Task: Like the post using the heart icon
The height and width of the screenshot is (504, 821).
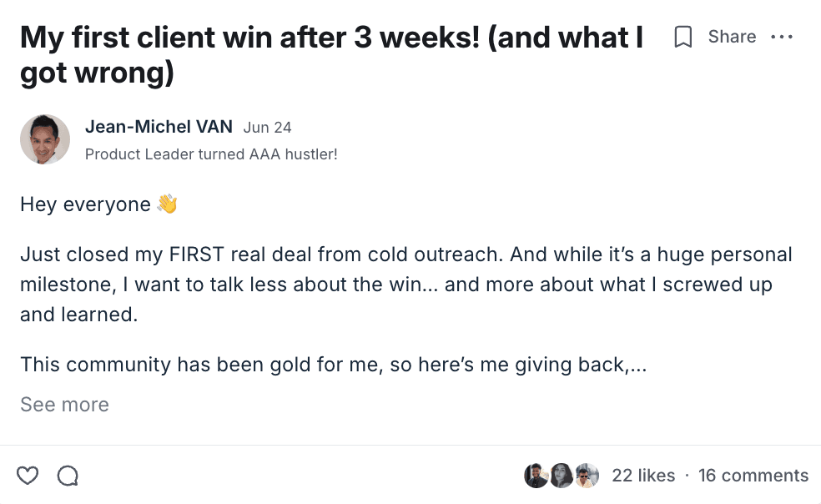Action: [x=28, y=476]
